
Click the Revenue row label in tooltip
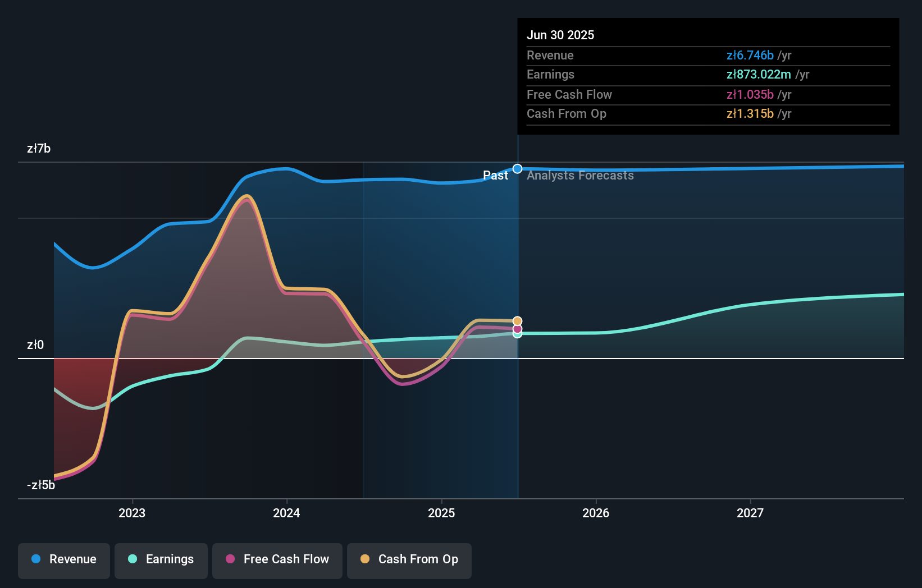pyautogui.click(x=550, y=55)
